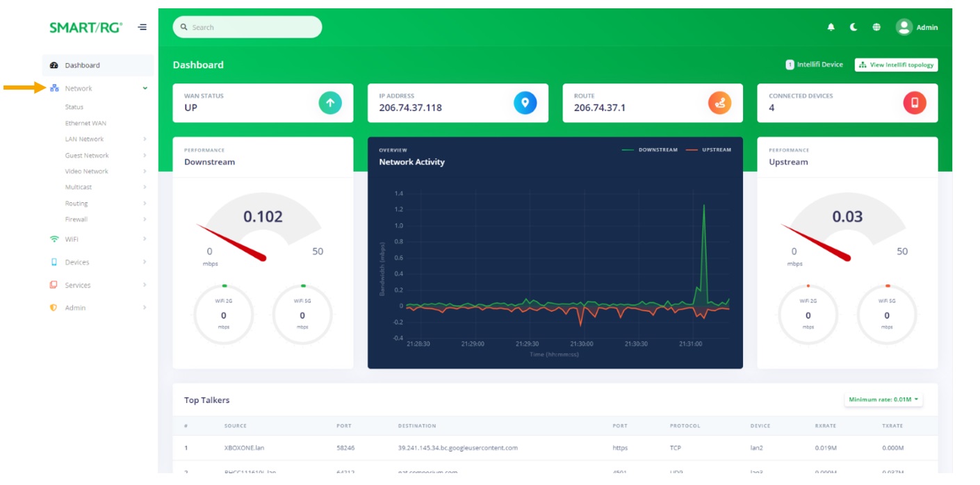980x485 pixels.
Task: Click the Dashboard gauge icon in sidebar
Action: point(54,65)
